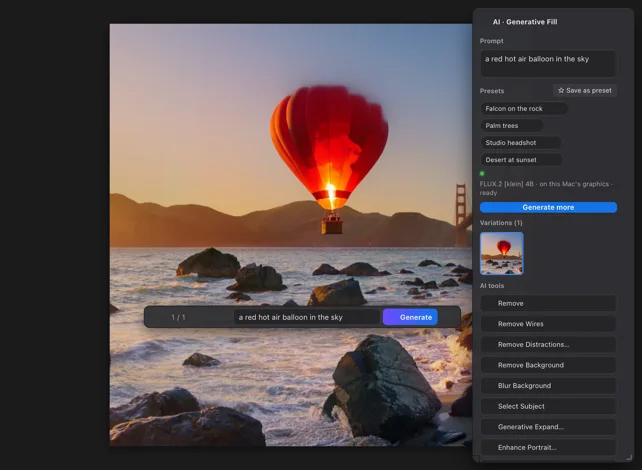Click the AI · Generative Fill panel title
Image resolution: width=642 pixels, height=470 pixels.
525,22
